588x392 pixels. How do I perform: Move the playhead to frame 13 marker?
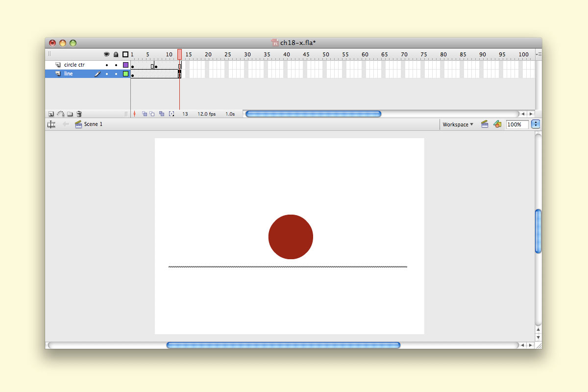click(x=179, y=54)
